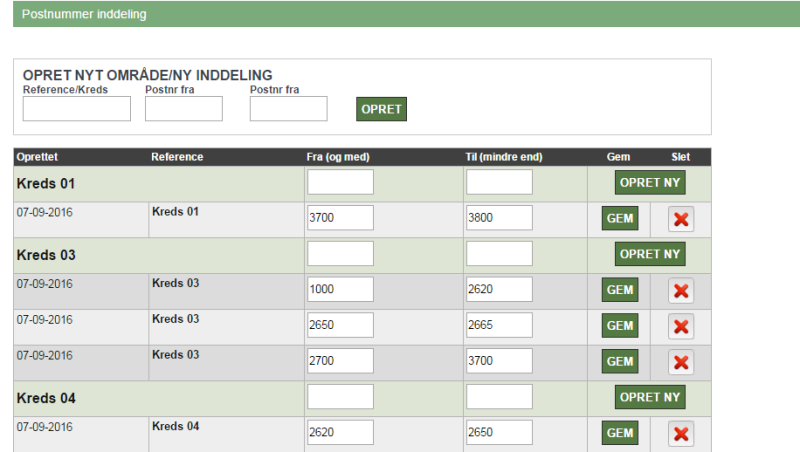Delete the Kreds 03 row starting 2650
800x452 pixels.
681,327
